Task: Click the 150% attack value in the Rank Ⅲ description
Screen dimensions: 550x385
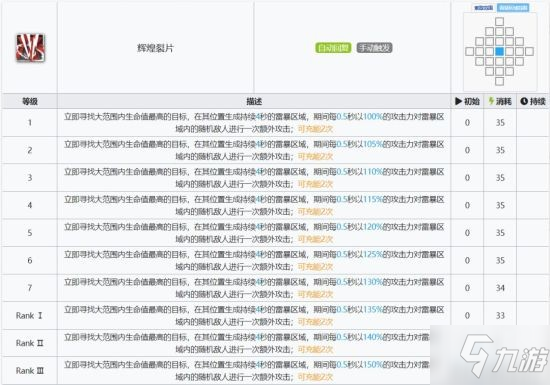Action: pos(372,364)
